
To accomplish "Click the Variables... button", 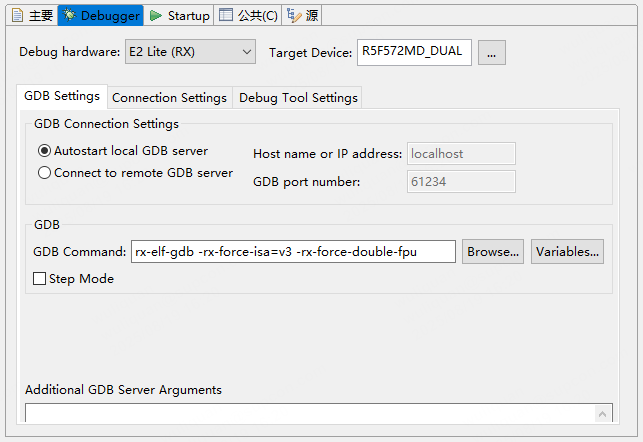I will [x=567, y=251].
